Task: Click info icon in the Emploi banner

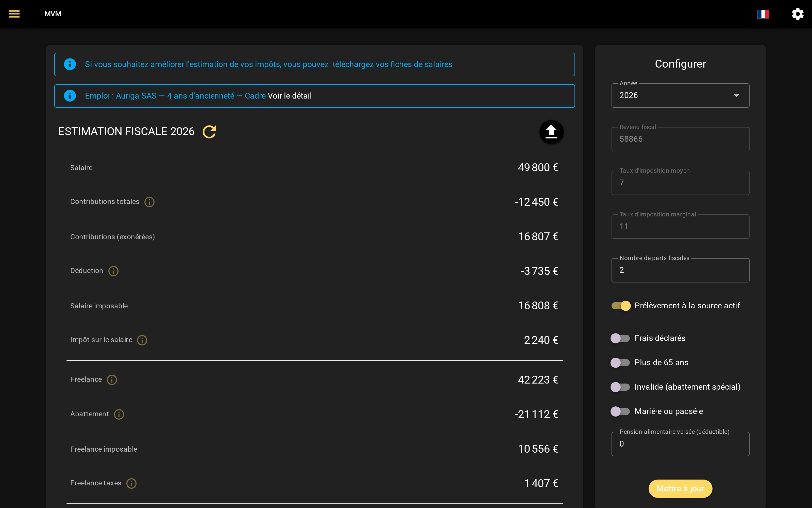Action: click(x=70, y=96)
